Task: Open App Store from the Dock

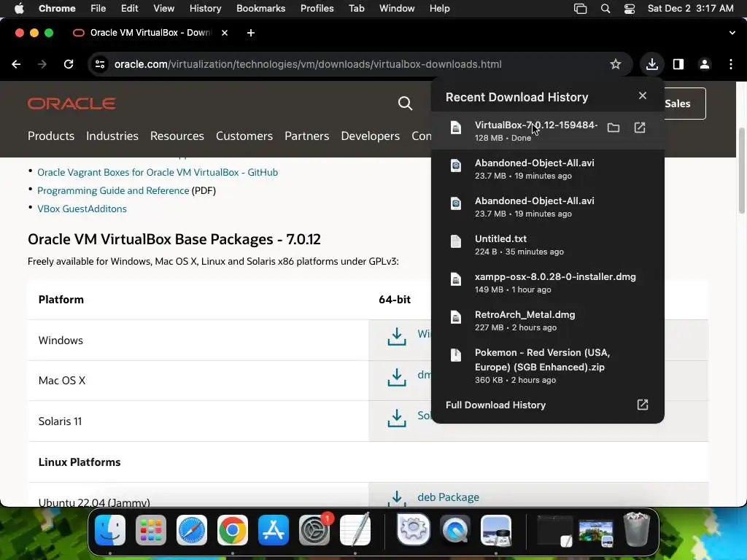Action: click(274, 529)
